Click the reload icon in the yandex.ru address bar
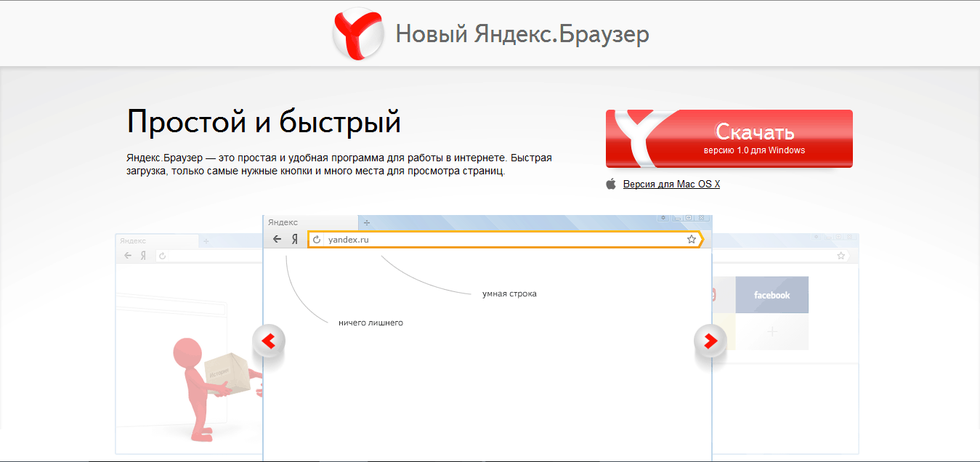This screenshot has height=462, width=980. 317,239
